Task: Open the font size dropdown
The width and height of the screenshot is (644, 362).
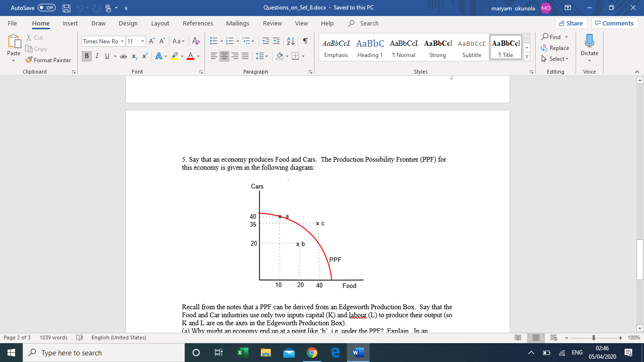Action: pos(142,41)
